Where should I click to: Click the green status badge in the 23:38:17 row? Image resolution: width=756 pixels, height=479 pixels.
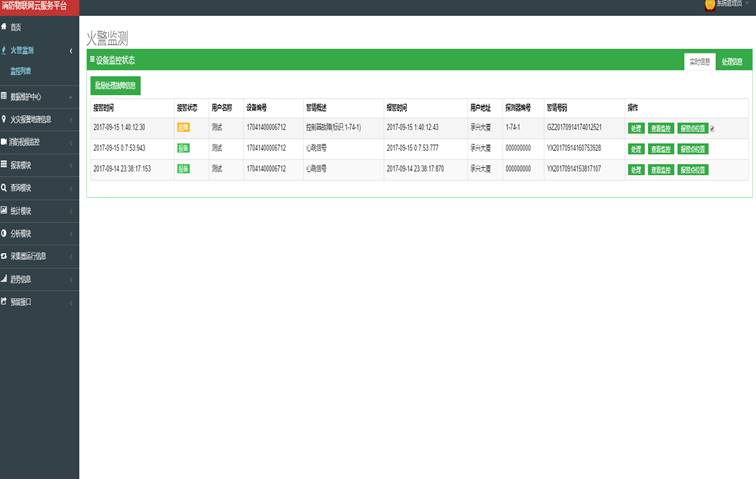183,169
